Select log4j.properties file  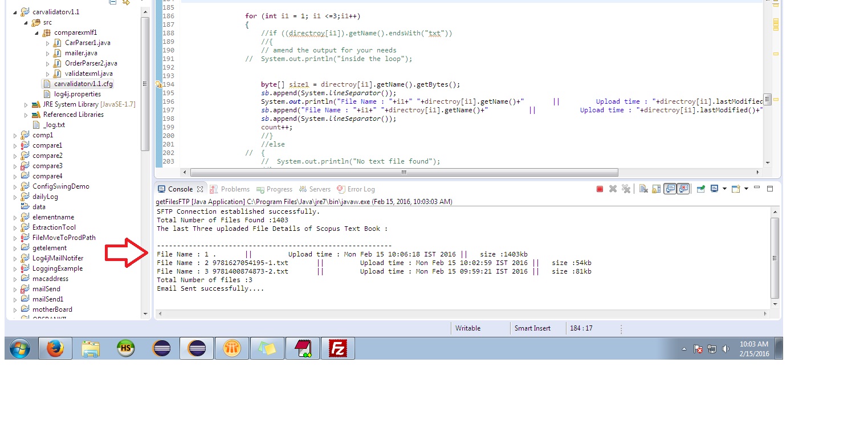pos(78,94)
